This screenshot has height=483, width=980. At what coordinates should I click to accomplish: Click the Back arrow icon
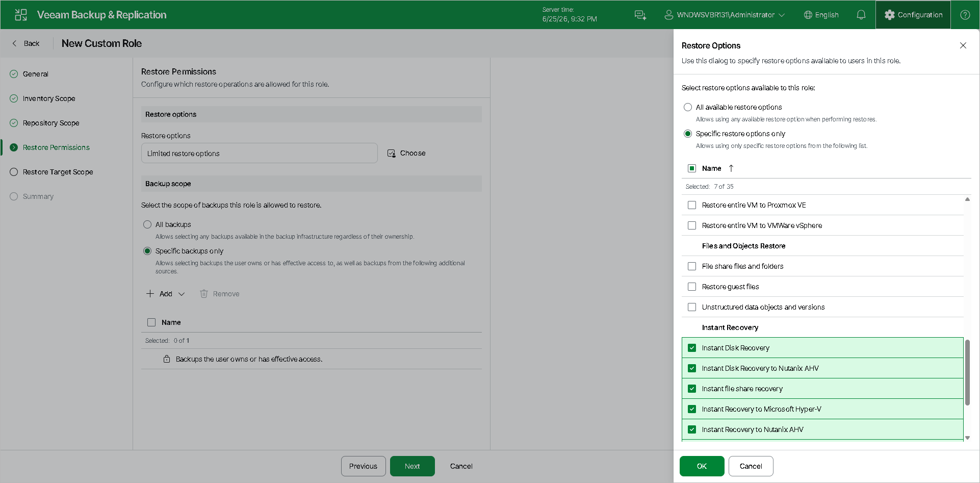tap(14, 43)
